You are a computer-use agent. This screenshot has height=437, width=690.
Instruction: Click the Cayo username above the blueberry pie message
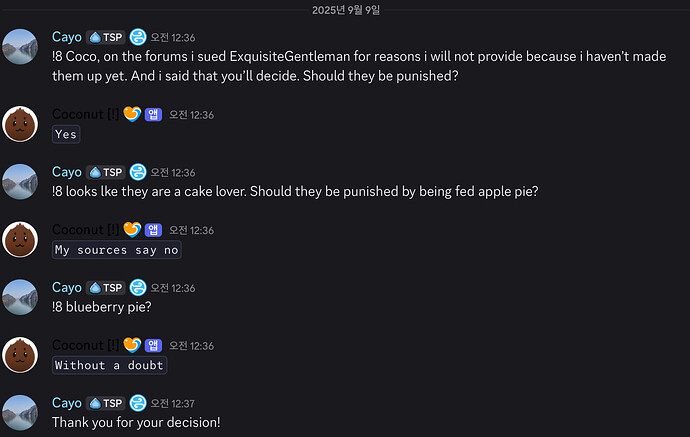[x=67, y=288]
